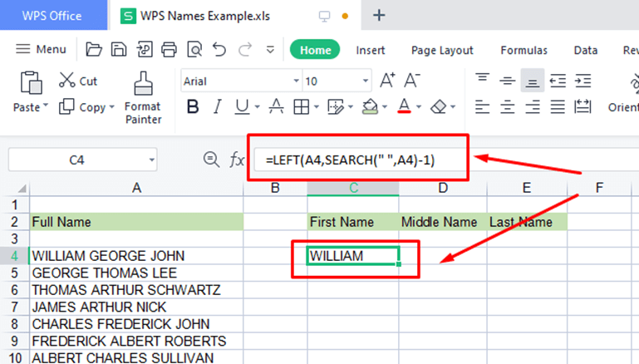Open the Name Box dropdown arrow
The height and width of the screenshot is (364, 639).
151,160
